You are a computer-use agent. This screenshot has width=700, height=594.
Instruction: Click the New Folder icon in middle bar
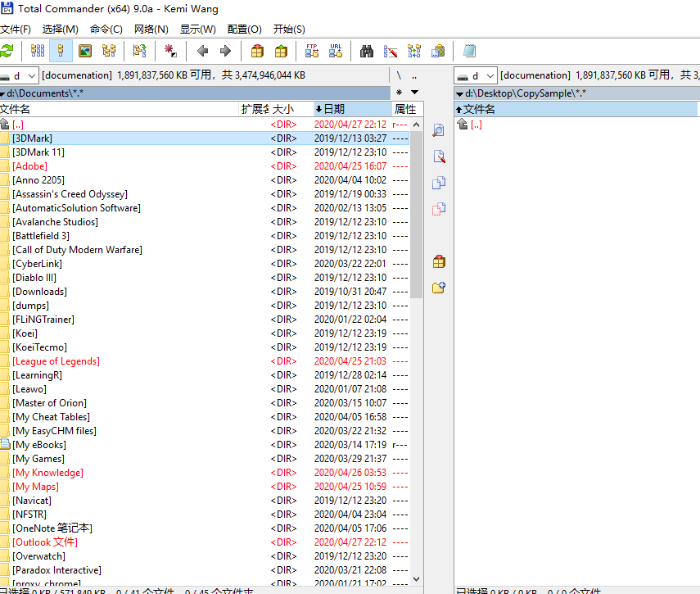(439, 288)
